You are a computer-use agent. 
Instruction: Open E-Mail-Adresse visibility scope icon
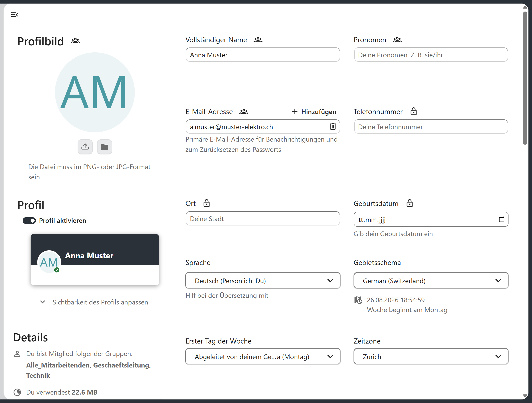click(244, 112)
